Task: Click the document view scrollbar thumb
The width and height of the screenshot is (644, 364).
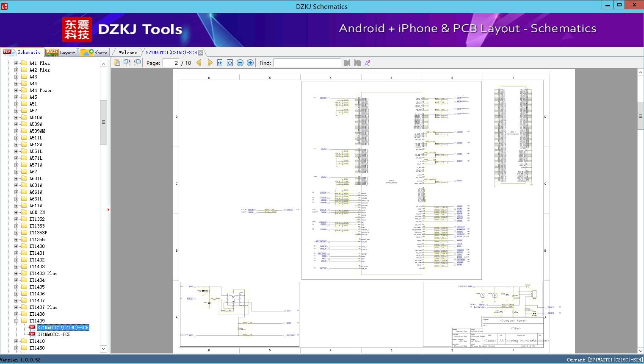Action: coord(641,116)
